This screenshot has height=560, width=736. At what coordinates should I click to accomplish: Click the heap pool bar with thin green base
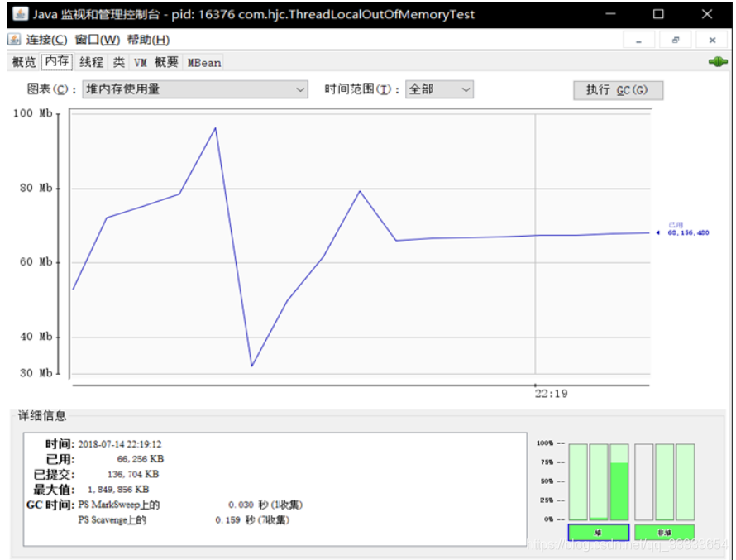tap(599, 482)
